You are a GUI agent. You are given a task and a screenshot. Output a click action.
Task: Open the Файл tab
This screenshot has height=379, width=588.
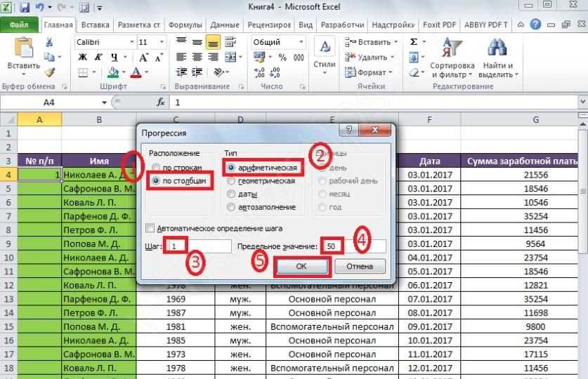coord(19,25)
